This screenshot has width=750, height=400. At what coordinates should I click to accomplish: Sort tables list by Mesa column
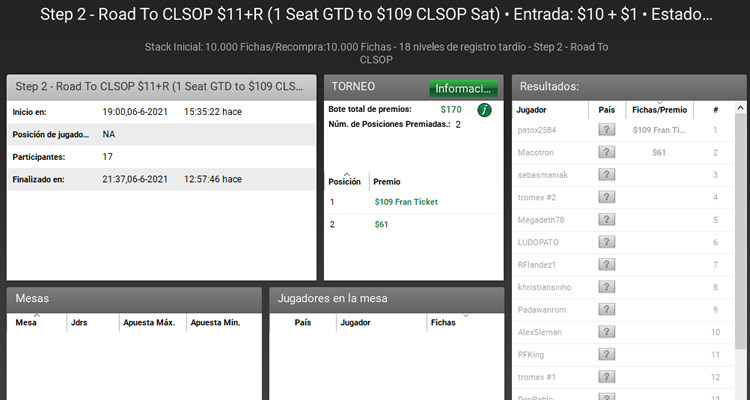click(27, 323)
